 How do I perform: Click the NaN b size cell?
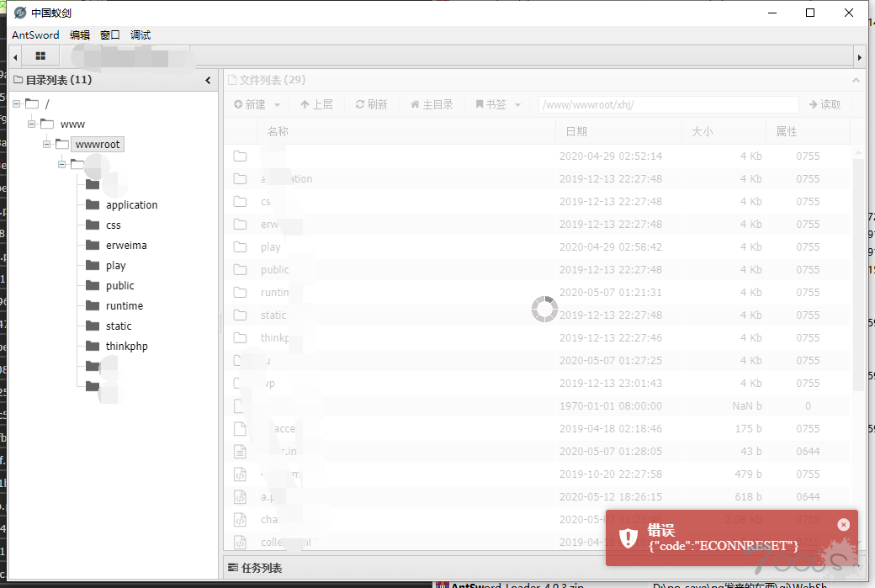point(746,406)
